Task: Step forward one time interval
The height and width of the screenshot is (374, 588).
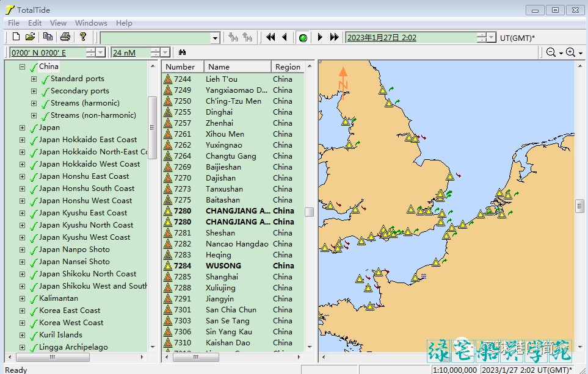Action: click(x=320, y=37)
